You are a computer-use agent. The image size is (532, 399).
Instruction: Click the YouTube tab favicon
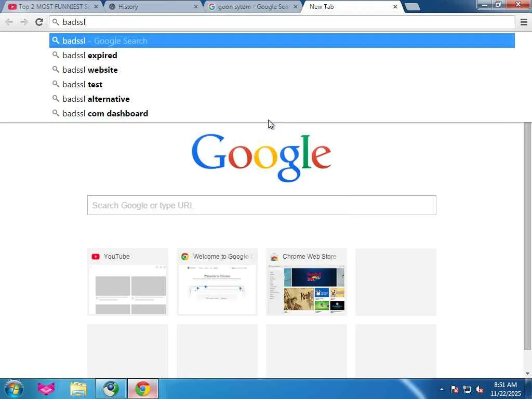[12, 7]
